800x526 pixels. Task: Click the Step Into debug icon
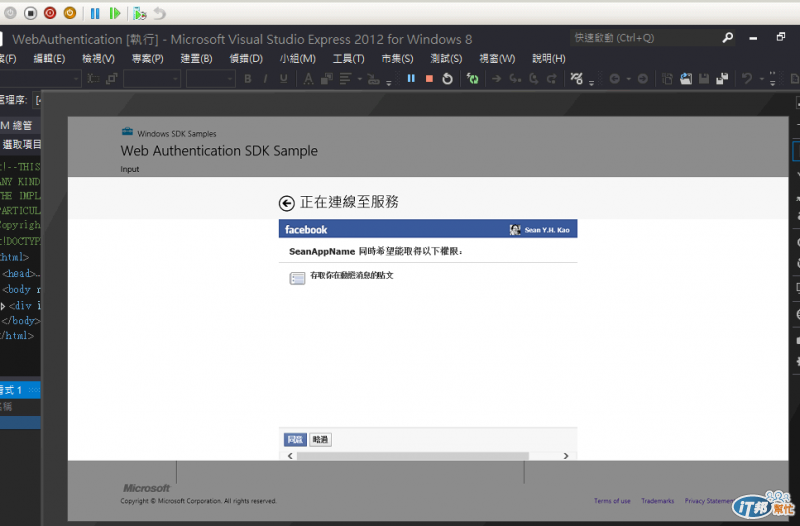click(x=515, y=79)
